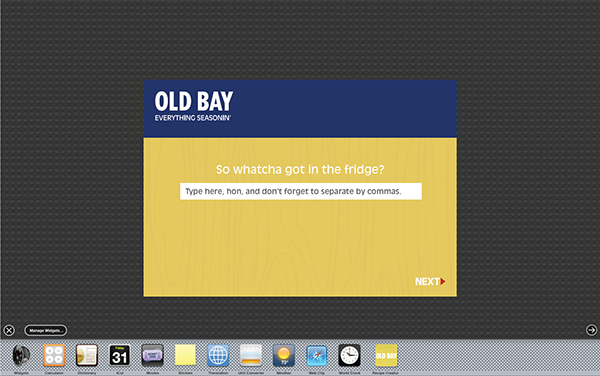Open the iCal widget showing 31
Image resolution: width=600 pixels, height=376 pixels.
tap(119, 355)
